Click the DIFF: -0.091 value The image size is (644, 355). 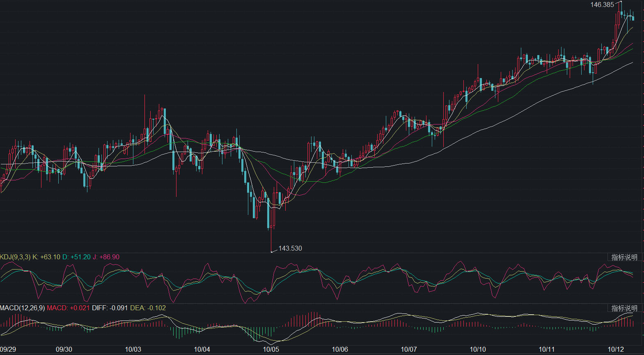click(110, 308)
